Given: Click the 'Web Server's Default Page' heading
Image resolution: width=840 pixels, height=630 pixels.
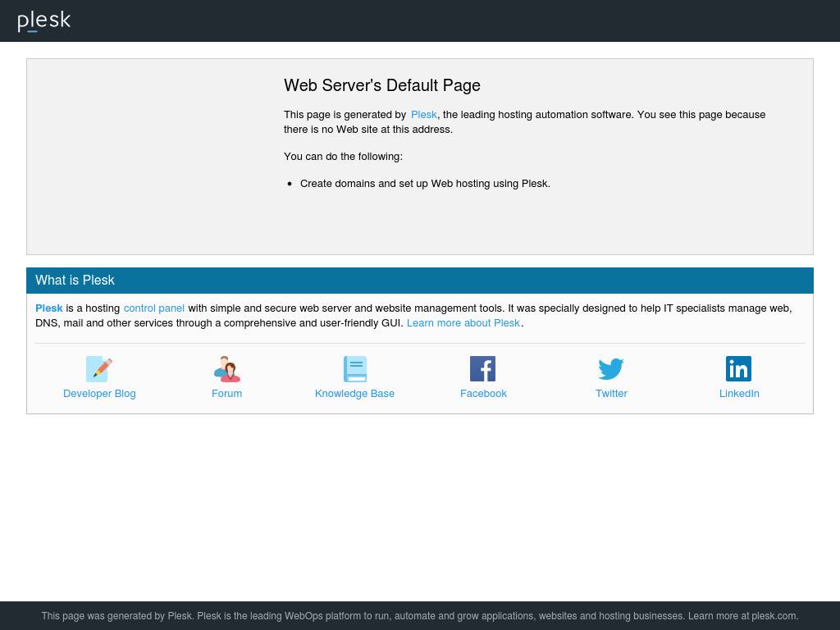Looking at the screenshot, I should pyautogui.click(x=382, y=86).
